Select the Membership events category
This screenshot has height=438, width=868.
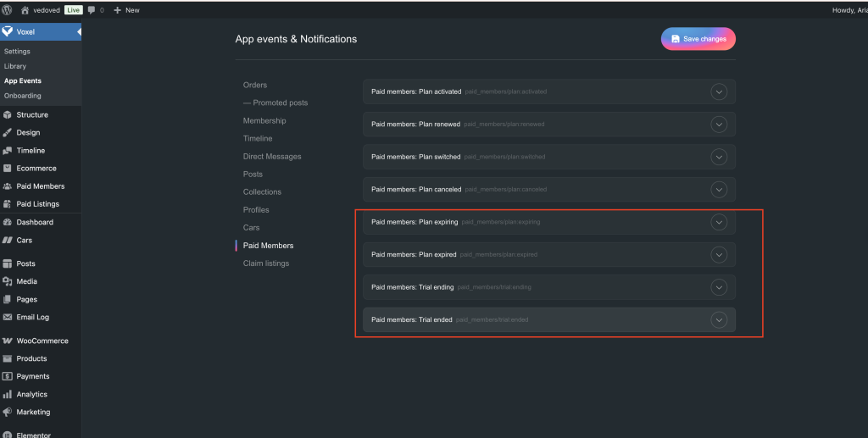pyautogui.click(x=264, y=120)
